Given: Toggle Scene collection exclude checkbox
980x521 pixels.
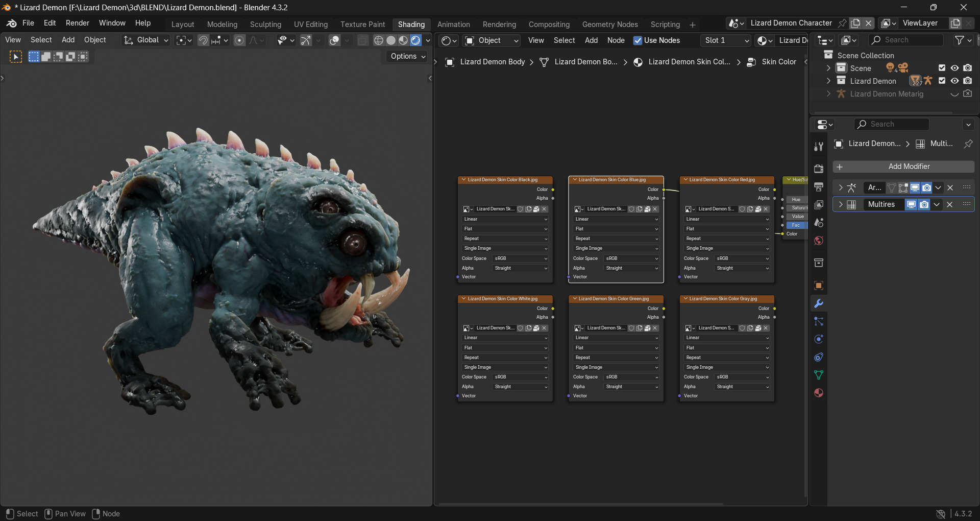Looking at the screenshot, I should coord(942,68).
